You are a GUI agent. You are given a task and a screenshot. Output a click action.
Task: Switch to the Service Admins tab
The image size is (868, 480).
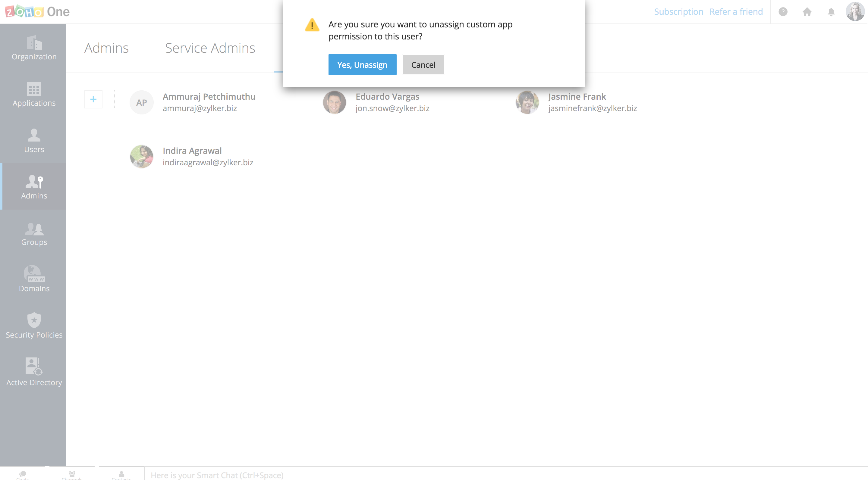tap(210, 48)
